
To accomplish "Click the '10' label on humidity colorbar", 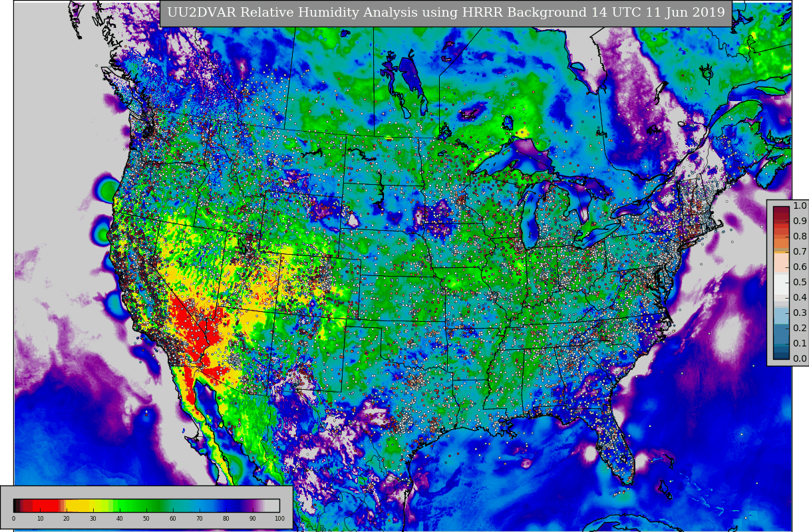I will [40, 519].
